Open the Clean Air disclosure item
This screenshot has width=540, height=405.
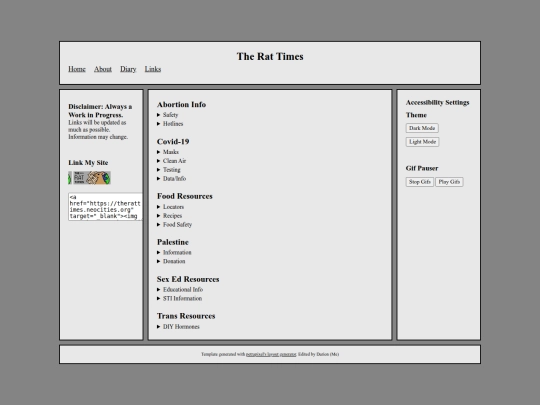(171, 161)
